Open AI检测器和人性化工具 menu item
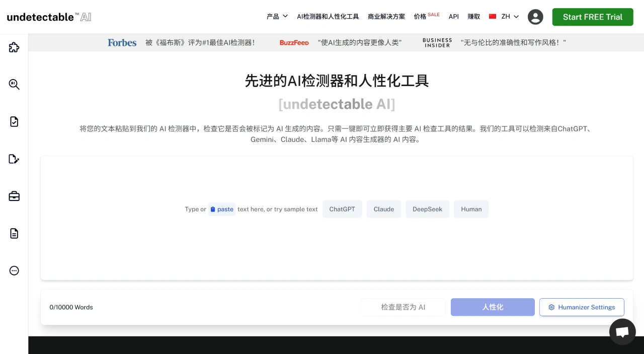 point(328,16)
